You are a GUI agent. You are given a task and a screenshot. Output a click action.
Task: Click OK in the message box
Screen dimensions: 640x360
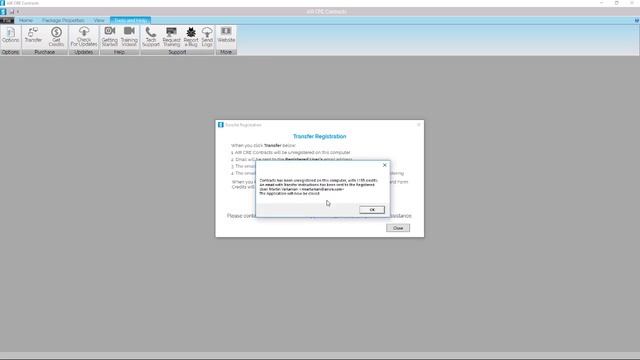tap(372, 210)
